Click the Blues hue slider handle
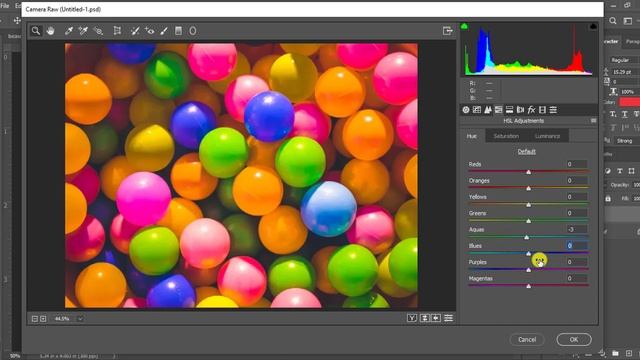 (529, 253)
